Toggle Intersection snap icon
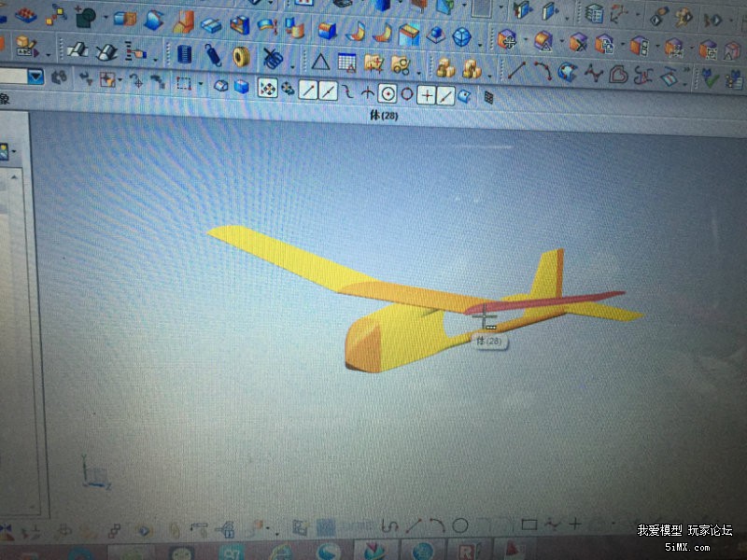Screen dimensions: 747x560 (x=367, y=92)
